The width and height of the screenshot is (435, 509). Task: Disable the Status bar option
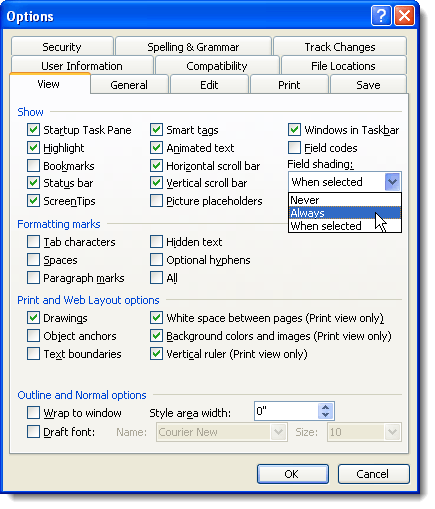point(33,183)
